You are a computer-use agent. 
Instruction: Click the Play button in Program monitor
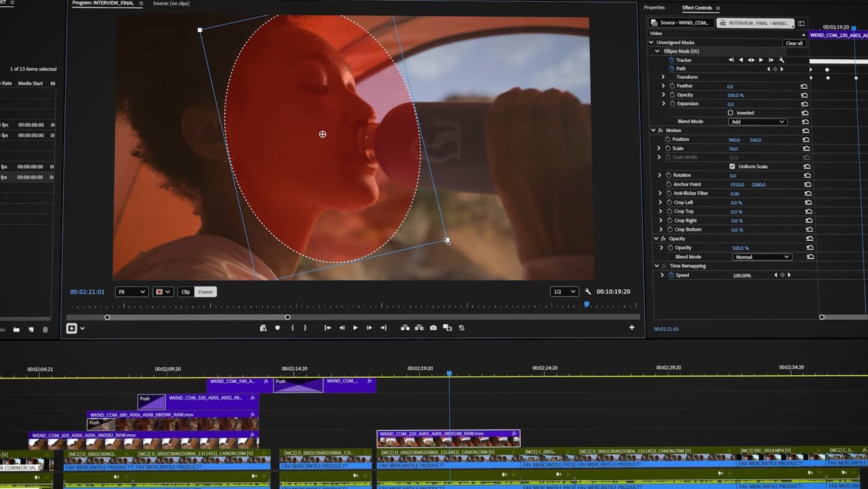tap(355, 328)
